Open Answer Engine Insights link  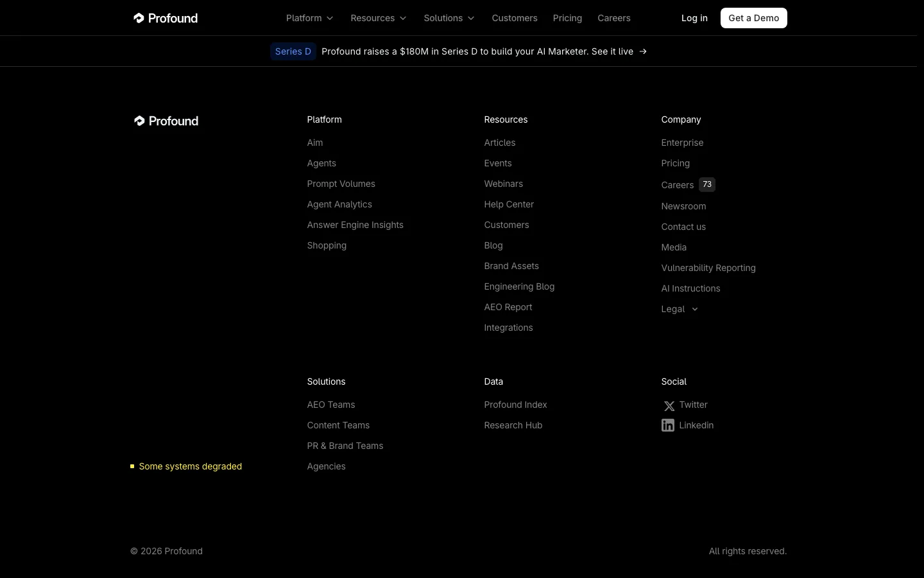click(355, 225)
